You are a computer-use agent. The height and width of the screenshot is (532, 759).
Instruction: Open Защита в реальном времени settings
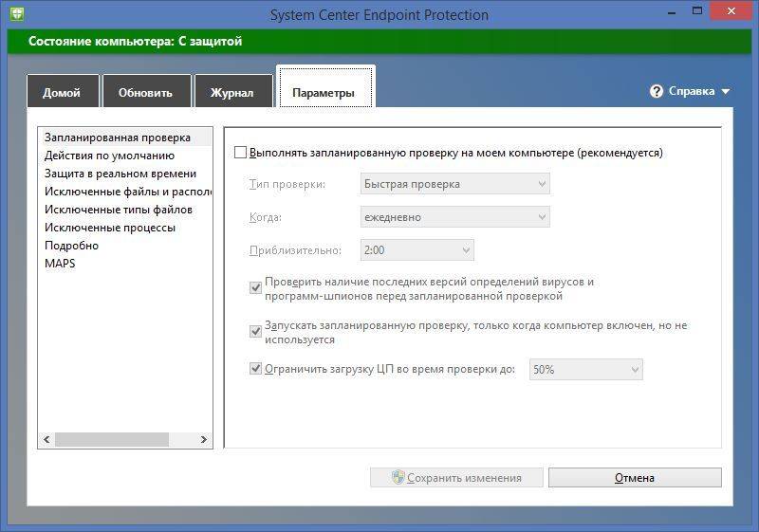point(125,174)
